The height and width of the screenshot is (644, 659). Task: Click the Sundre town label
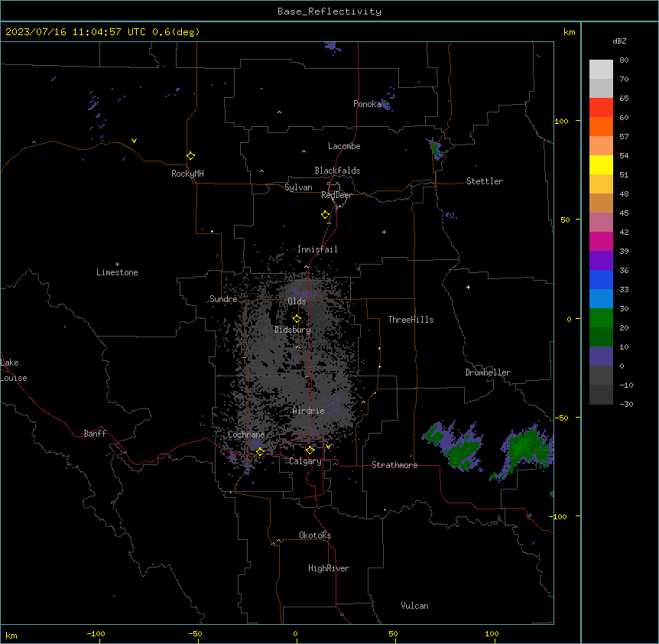[x=223, y=299]
